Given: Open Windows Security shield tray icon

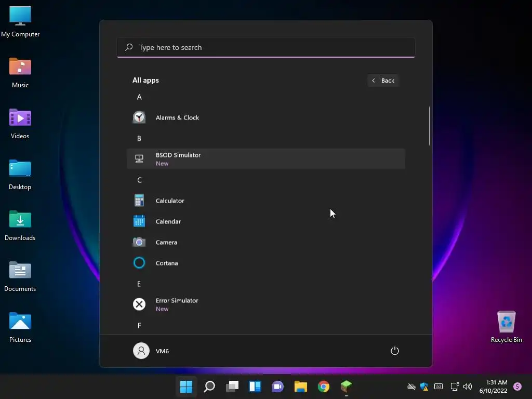Looking at the screenshot, I should 424,387.
